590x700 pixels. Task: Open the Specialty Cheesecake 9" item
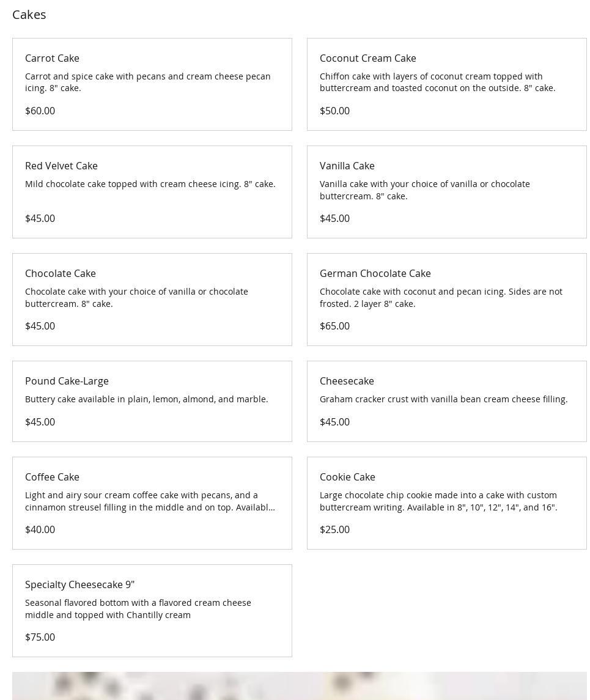click(x=79, y=584)
